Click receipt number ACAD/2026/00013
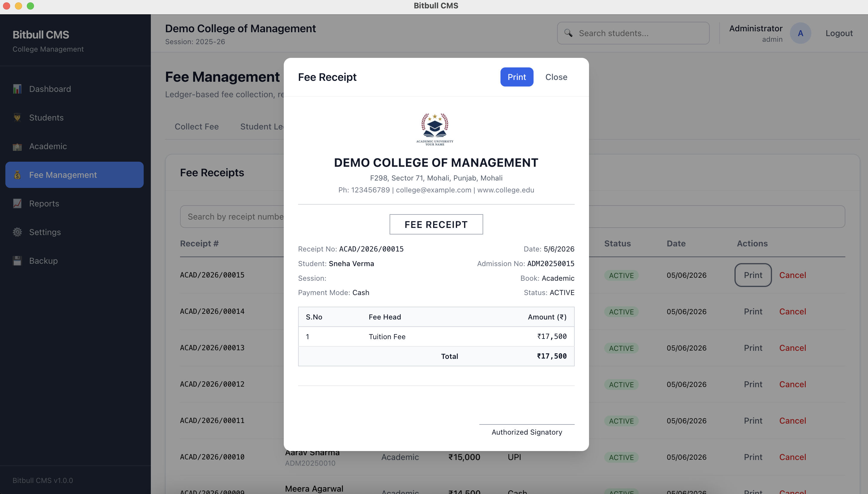Image resolution: width=868 pixels, height=494 pixels. (212, 348)
